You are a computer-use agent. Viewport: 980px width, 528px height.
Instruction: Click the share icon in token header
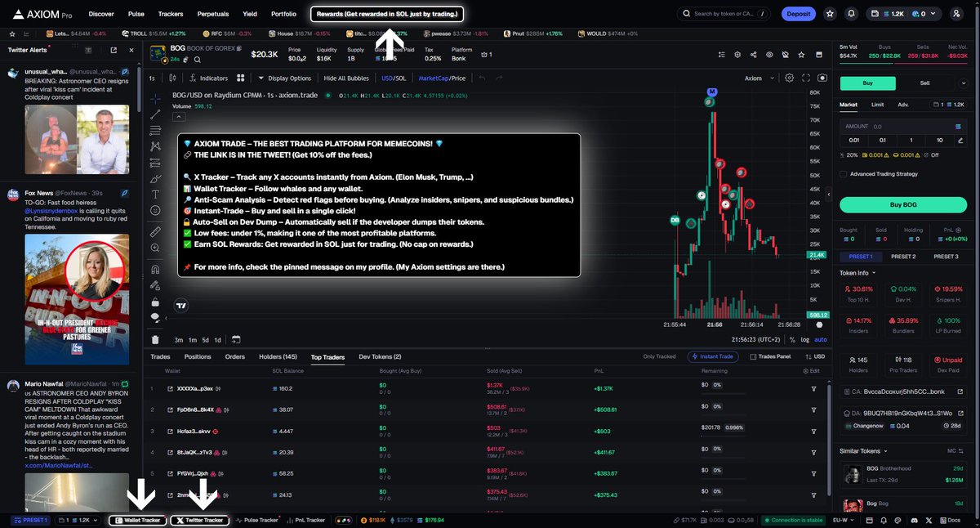tap(753, 55)
